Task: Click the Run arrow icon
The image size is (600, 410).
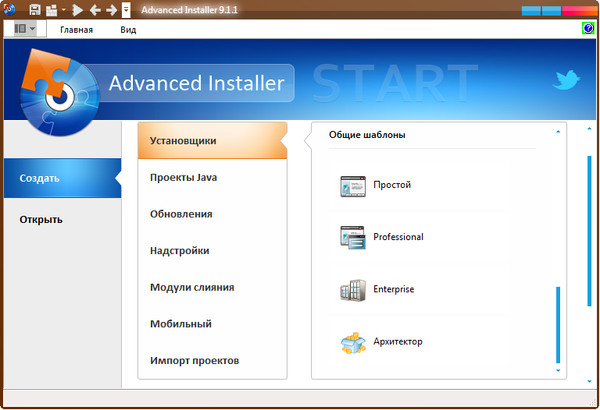Action: tap(77, 9)
